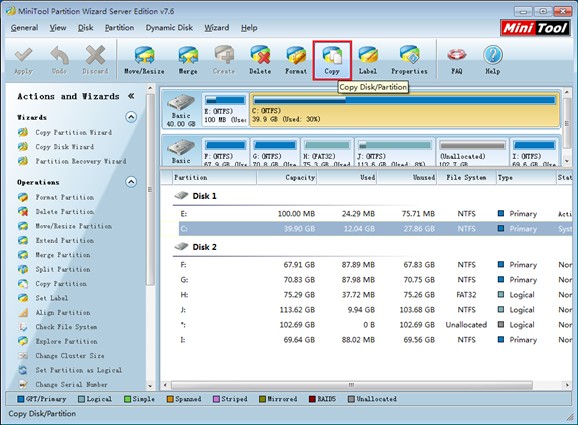Sort by the Used column header
This screenshot has height=425, width=578.
[347, 177]
